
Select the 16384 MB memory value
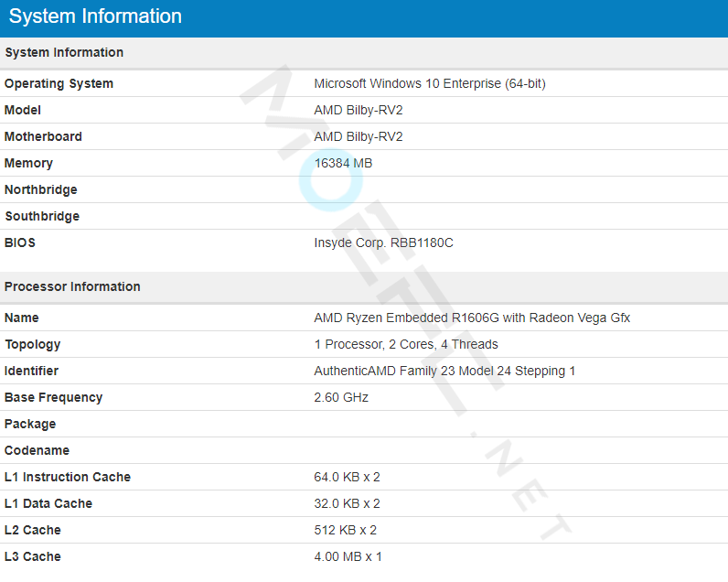point(343,163)
